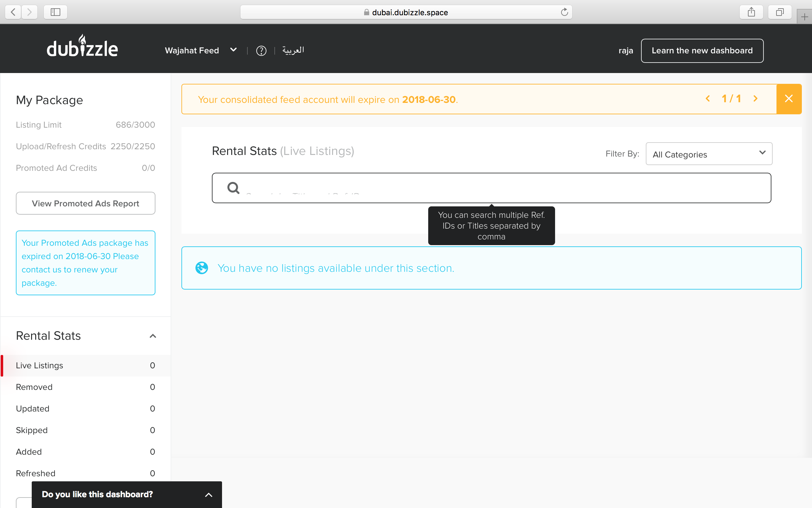
Task: Go to previous notification arrow
Action: (708, 98)
